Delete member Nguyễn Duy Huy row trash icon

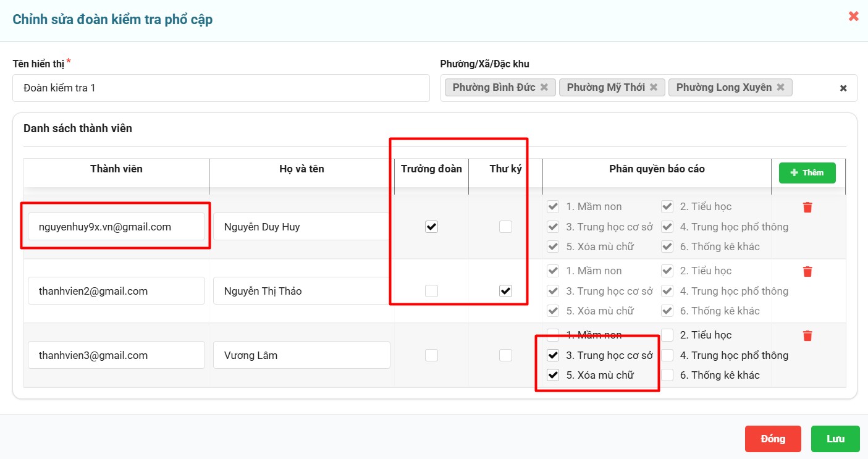[x=807, y=208]
